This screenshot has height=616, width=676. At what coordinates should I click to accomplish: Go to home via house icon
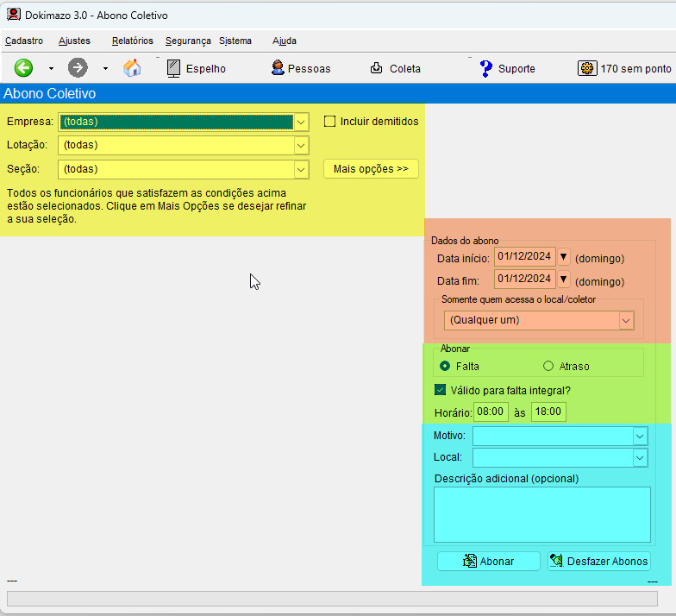(x=132, y=68)
